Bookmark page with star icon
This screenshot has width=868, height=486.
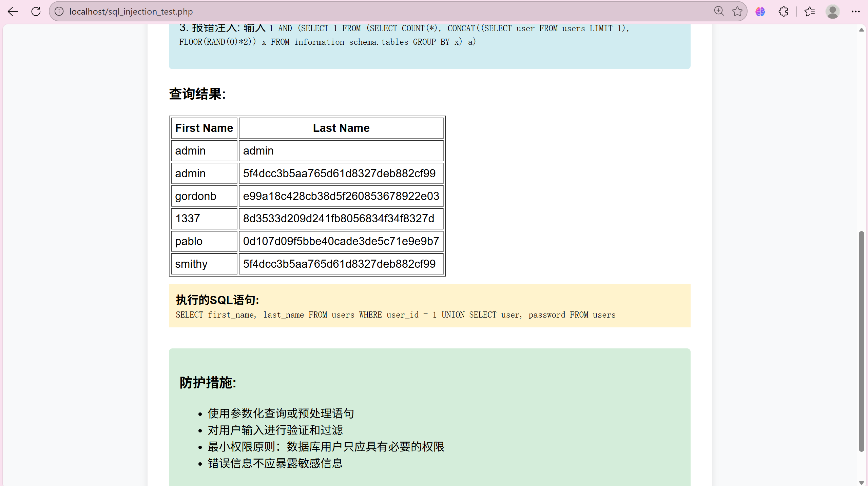(737, 12)
